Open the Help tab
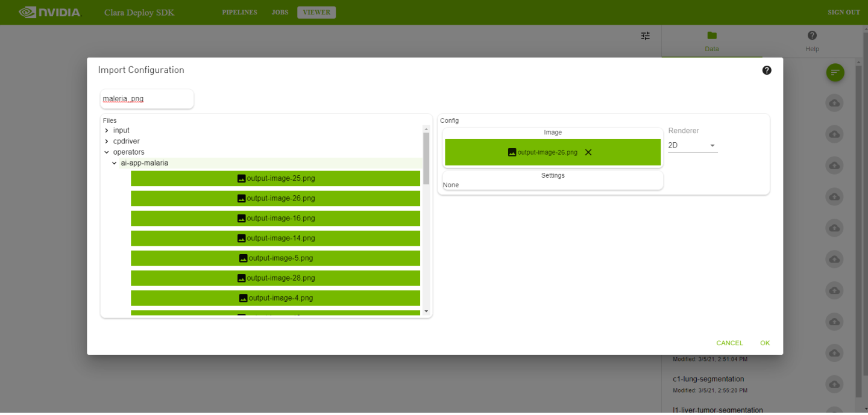 [x=812, y=41]
